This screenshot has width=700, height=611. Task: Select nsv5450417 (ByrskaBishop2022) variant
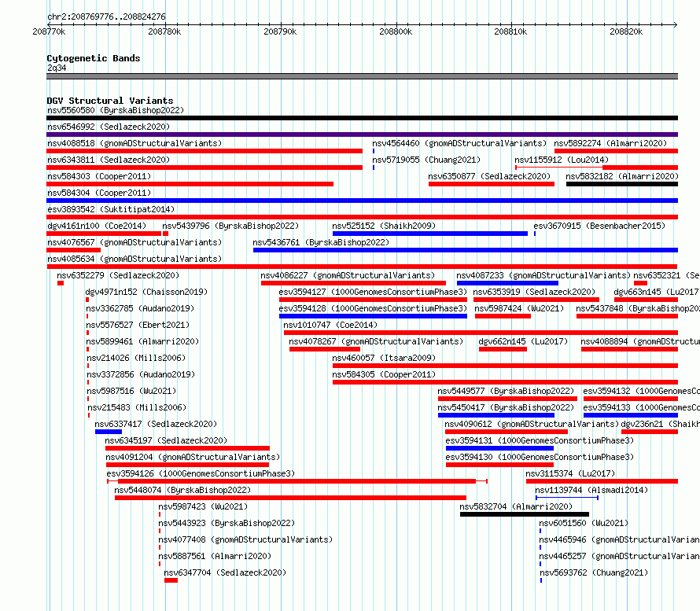click(496, 415)
